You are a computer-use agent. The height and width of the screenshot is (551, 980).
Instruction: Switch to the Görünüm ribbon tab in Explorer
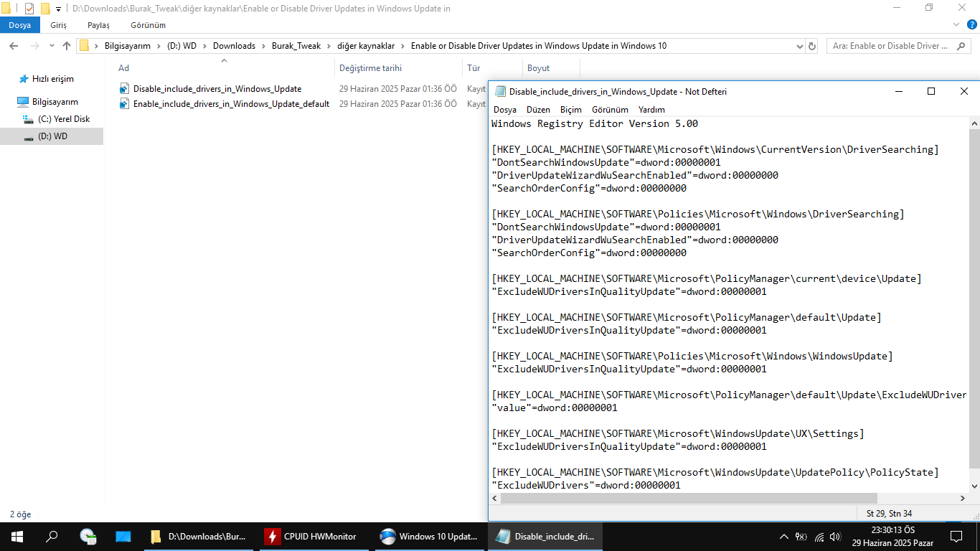point(148,25)
